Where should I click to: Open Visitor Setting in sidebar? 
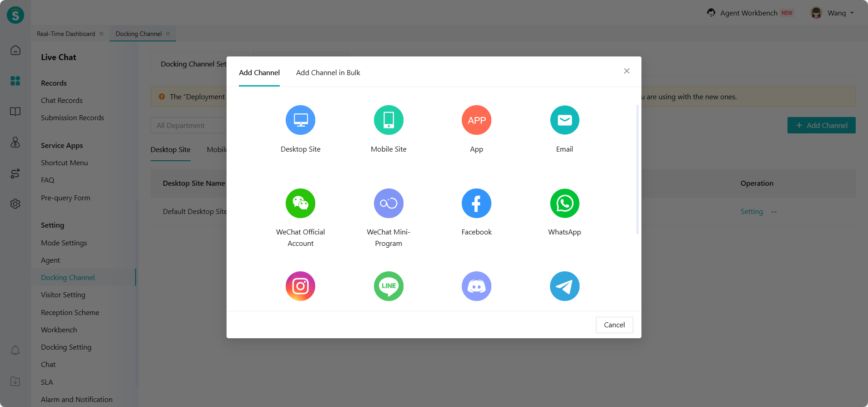click(63, 295)
